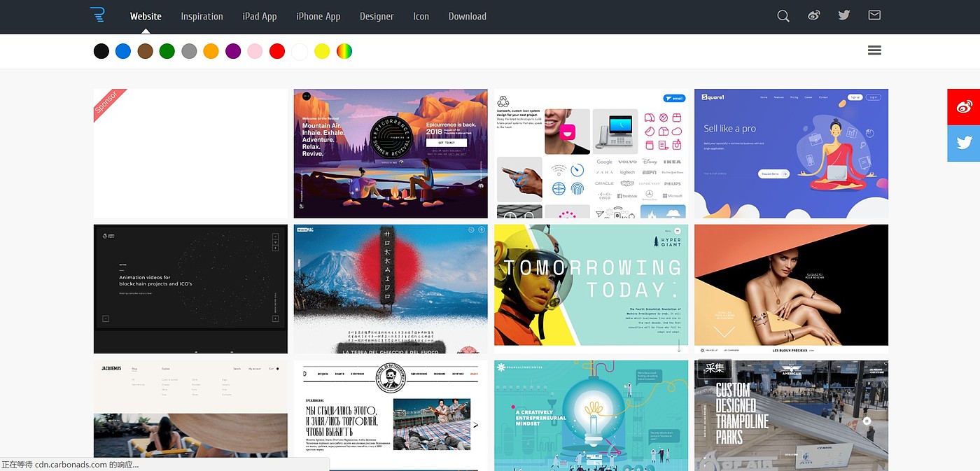Filter by gray color swatch
This screenshot has height=471, width=980.
coord(189,51)
